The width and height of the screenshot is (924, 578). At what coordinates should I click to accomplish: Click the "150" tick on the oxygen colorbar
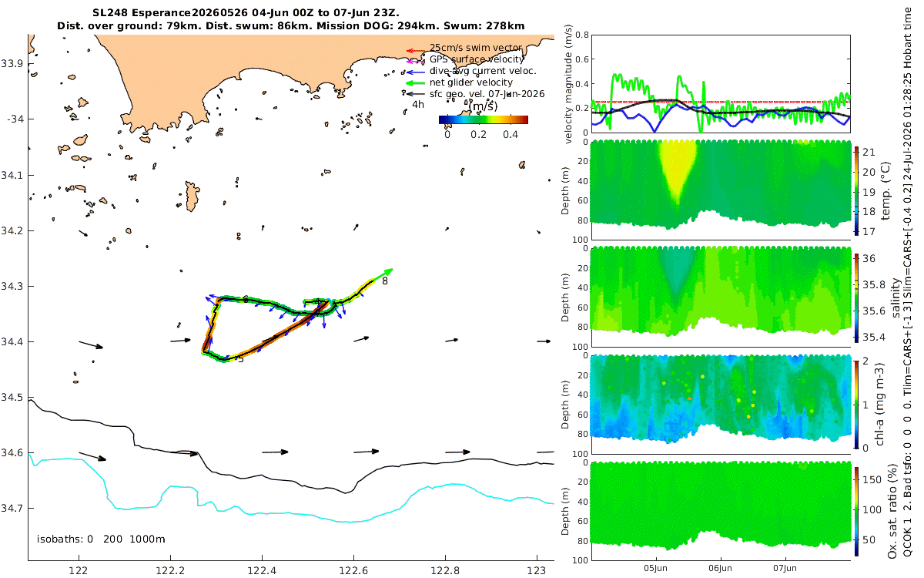(872, 479)
